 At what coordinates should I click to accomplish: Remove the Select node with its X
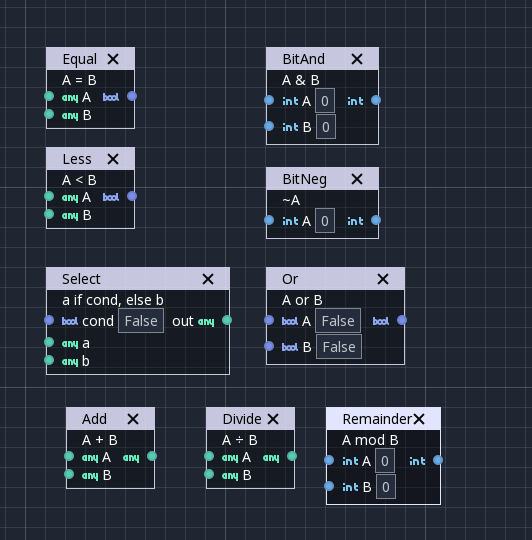pos(208,279)
